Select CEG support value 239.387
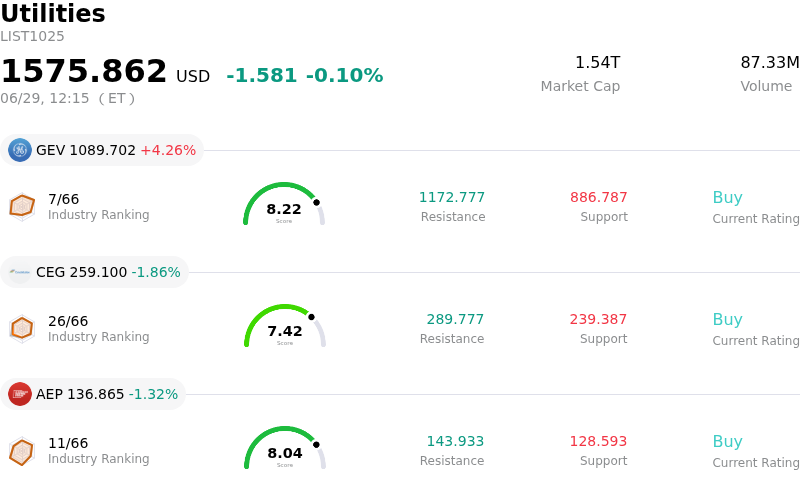The image size is (800, 488). [598, 319]
